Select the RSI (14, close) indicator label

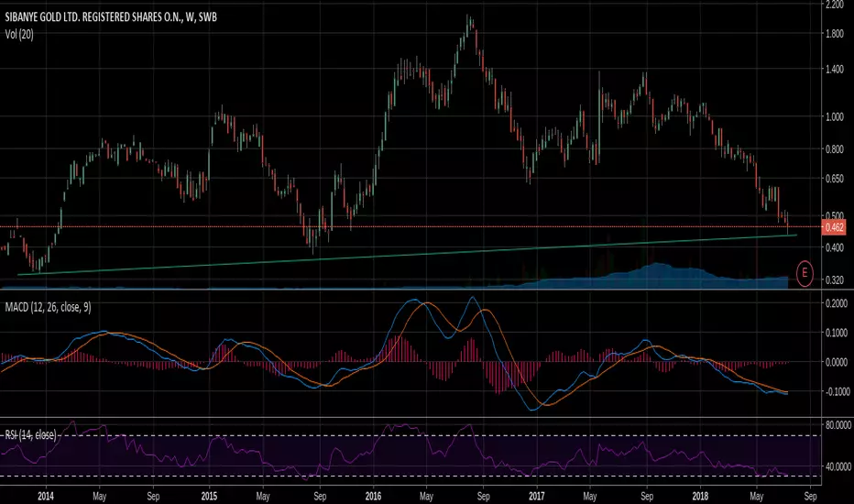[30, 434]
